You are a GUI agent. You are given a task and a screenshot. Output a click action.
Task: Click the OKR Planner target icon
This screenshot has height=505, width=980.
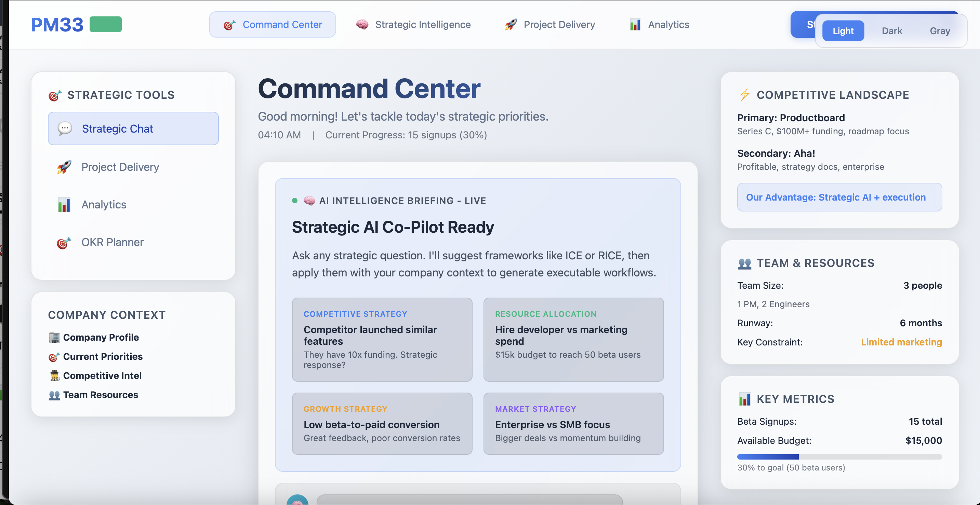point(64,242)
